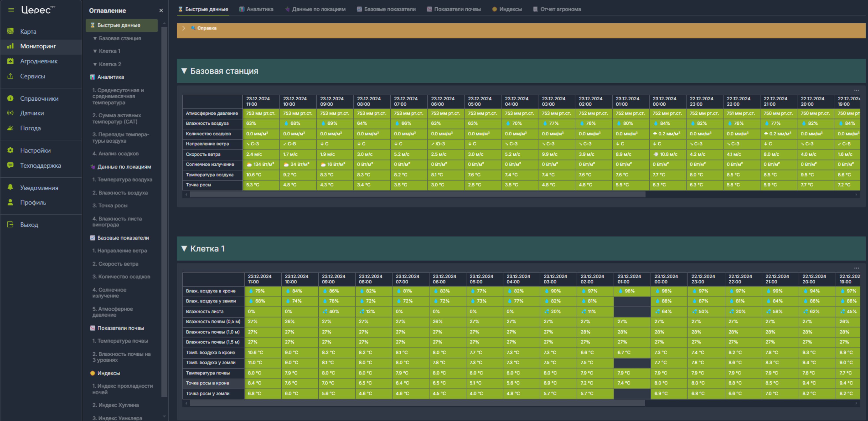Screen dimensions: 868x421
Task: Click the Выход logout icon
Action: pos(11,224)
